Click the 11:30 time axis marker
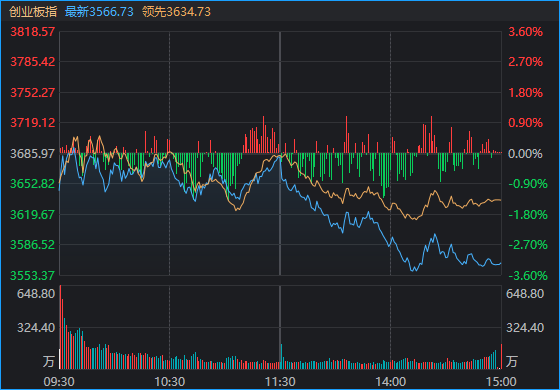This screenshot has width=560, height=390. click(x=280, y=382)
